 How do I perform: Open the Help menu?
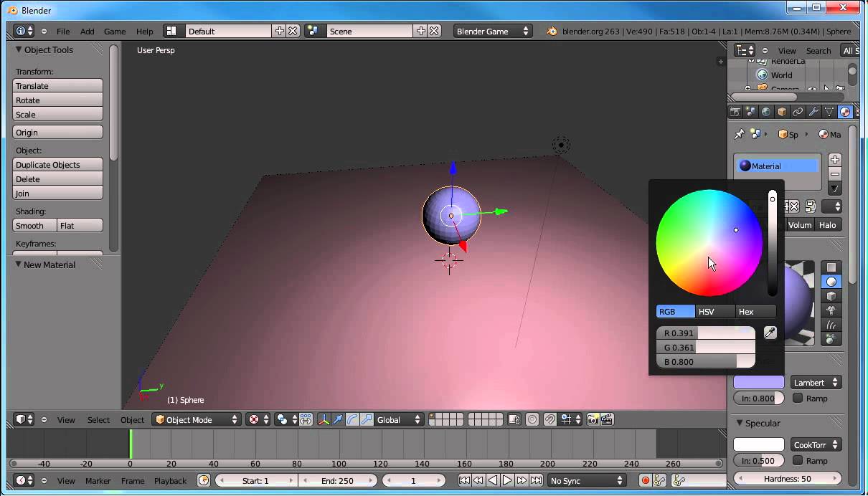144,31
